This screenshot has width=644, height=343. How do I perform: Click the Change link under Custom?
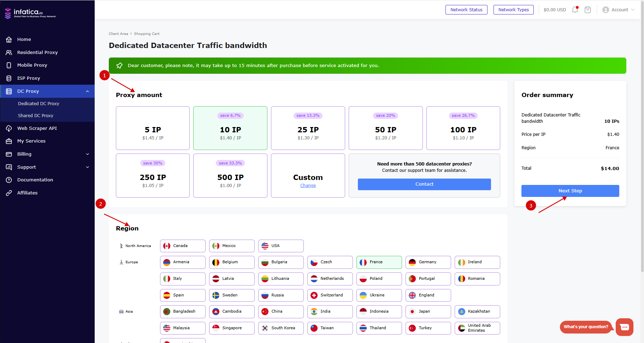(308, 186)
